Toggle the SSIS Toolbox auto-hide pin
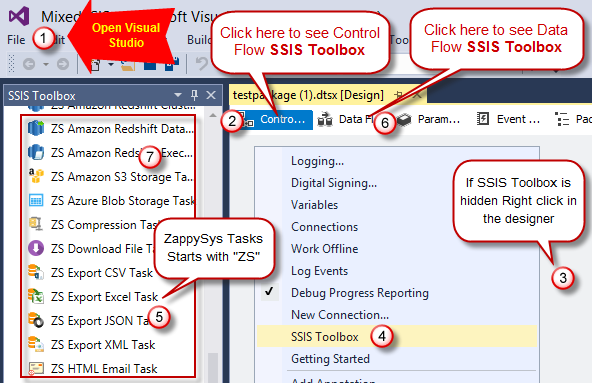Screen dimensions: 592x383 194,95
